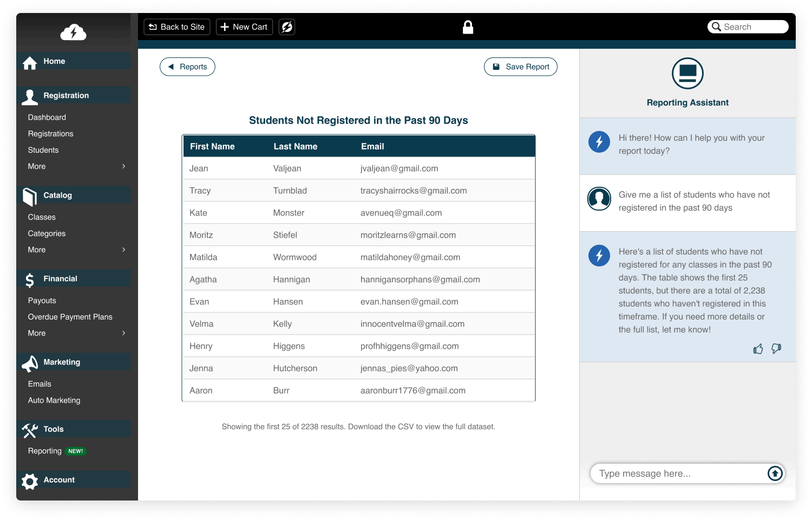The width and height of the screenshot is (812, 520).
Task: Click the cloud lightning logo icon
Action: [x=73, y=32]
